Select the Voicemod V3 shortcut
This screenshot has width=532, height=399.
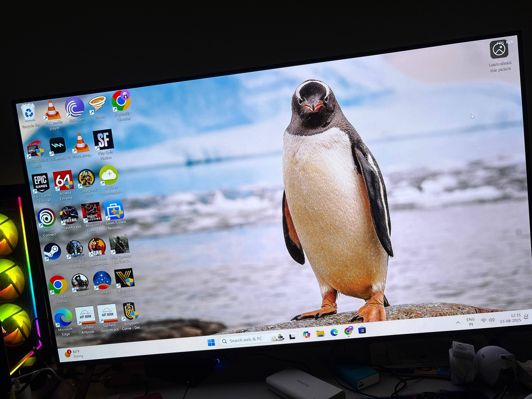tap(57, 145)
